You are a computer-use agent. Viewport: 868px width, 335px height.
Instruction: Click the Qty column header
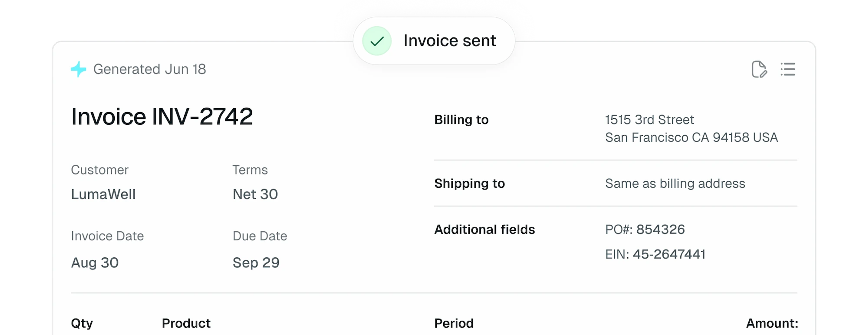[82, 323]
